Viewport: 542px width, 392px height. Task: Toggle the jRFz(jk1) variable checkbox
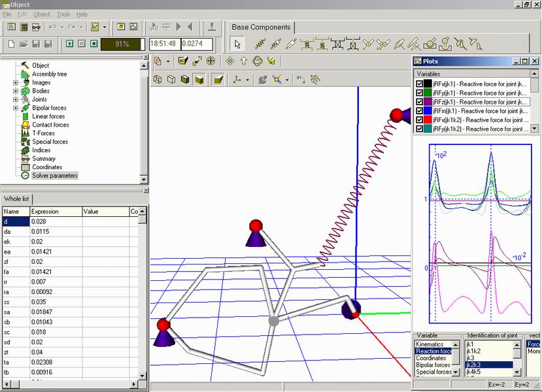(419, 102)
